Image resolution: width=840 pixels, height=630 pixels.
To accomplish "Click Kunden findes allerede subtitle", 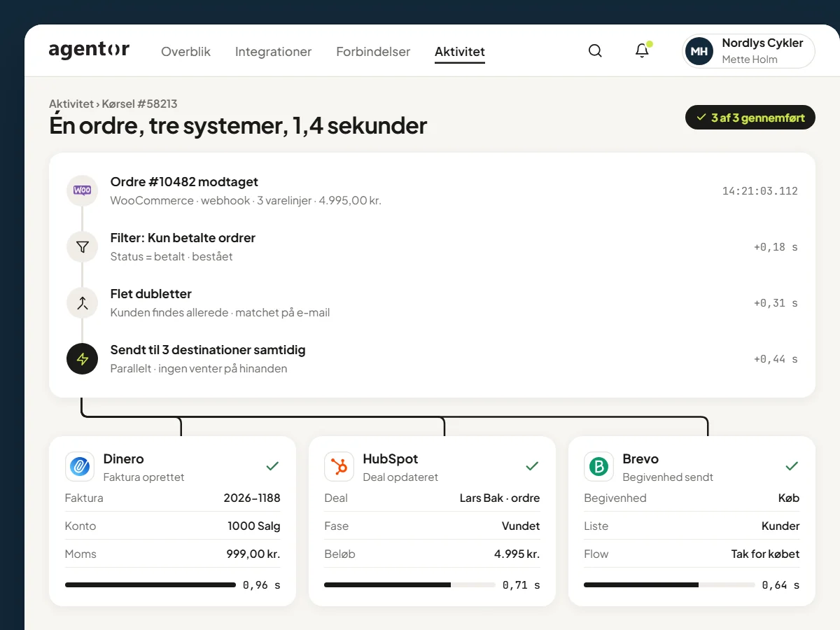I will point(220,313).
